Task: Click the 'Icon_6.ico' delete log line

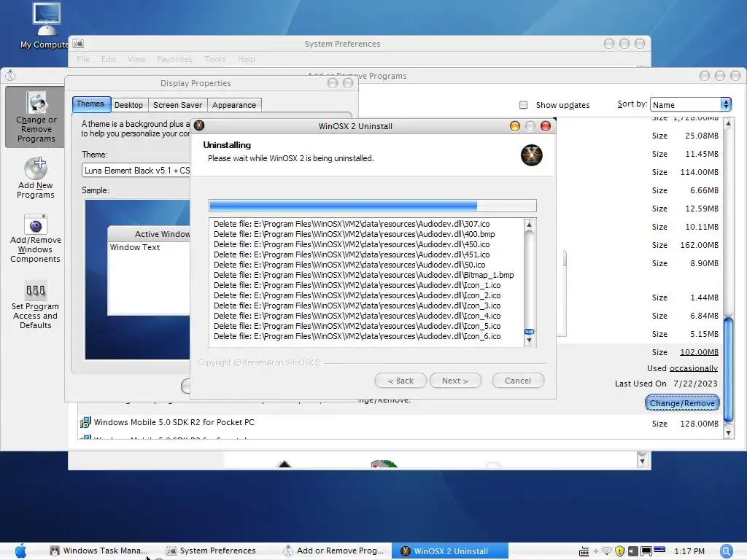Action: click(357, 336)
